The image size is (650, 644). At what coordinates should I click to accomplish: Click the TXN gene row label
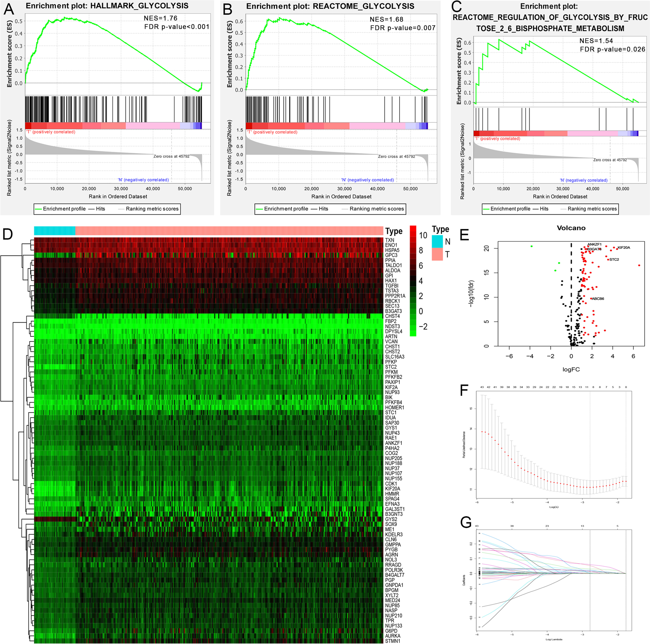tap(390, 240)
